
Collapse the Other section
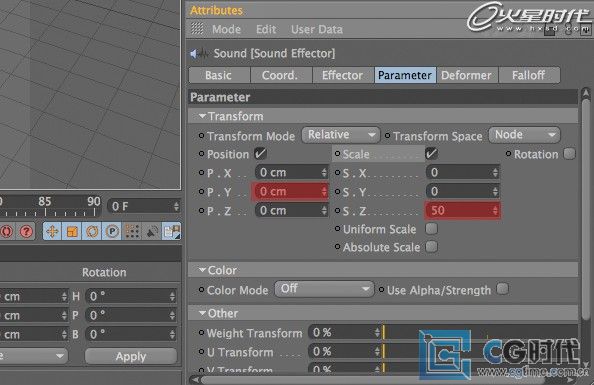tap(202, 313)
